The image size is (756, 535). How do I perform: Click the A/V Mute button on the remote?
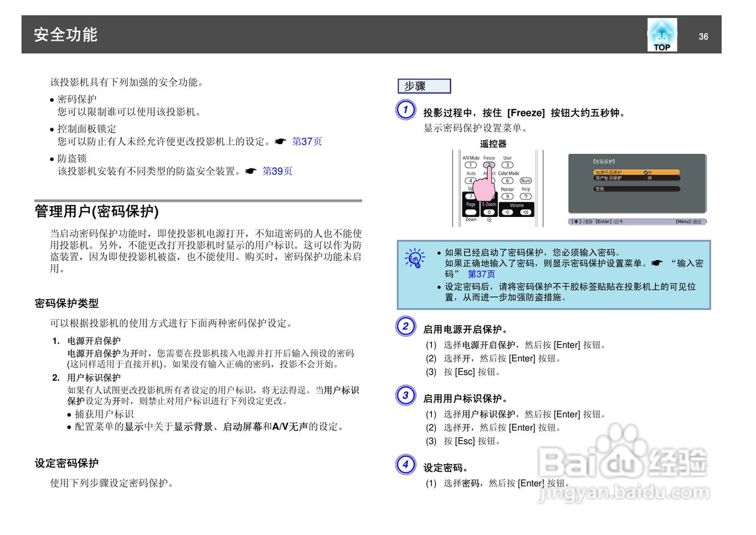point(471,165)
